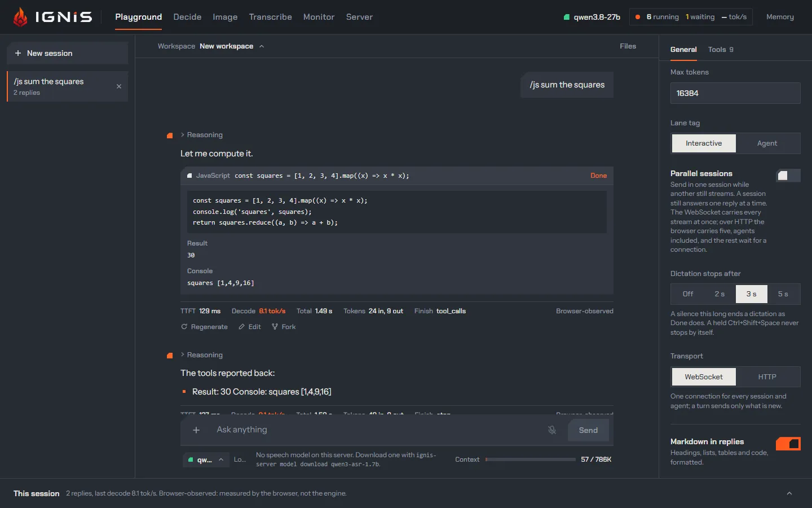Click the Ignis flame logo
This screenshot has height=508, width=812.
[20, 17]
